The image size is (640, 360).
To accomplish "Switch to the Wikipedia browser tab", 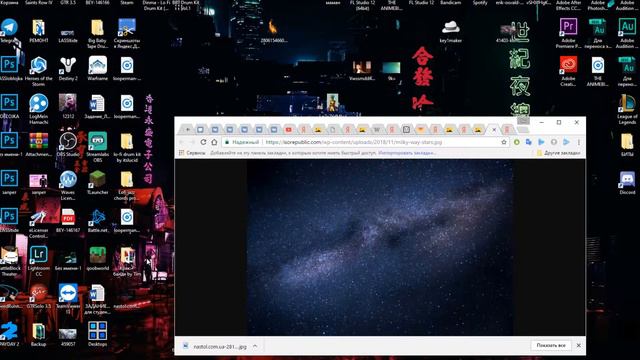I will coord(377,129).
